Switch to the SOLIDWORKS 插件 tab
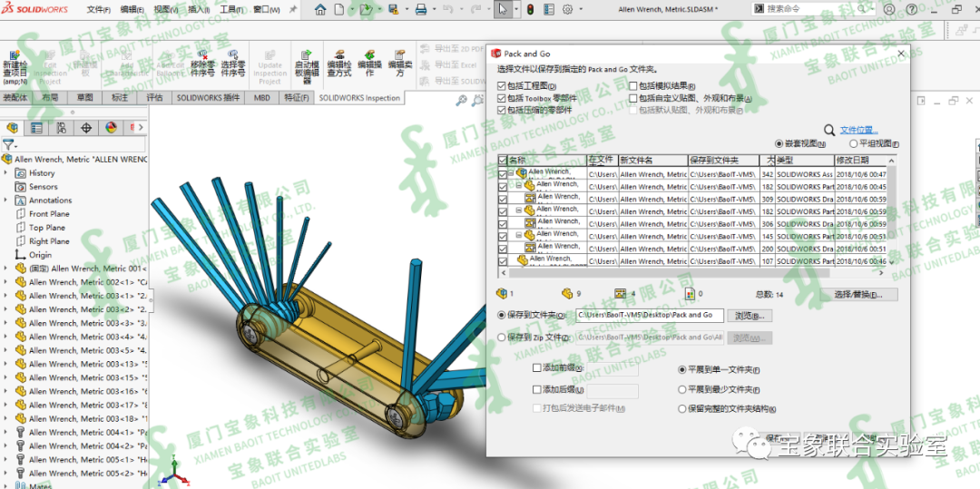980x489 pixels. [x=208, y=97]
